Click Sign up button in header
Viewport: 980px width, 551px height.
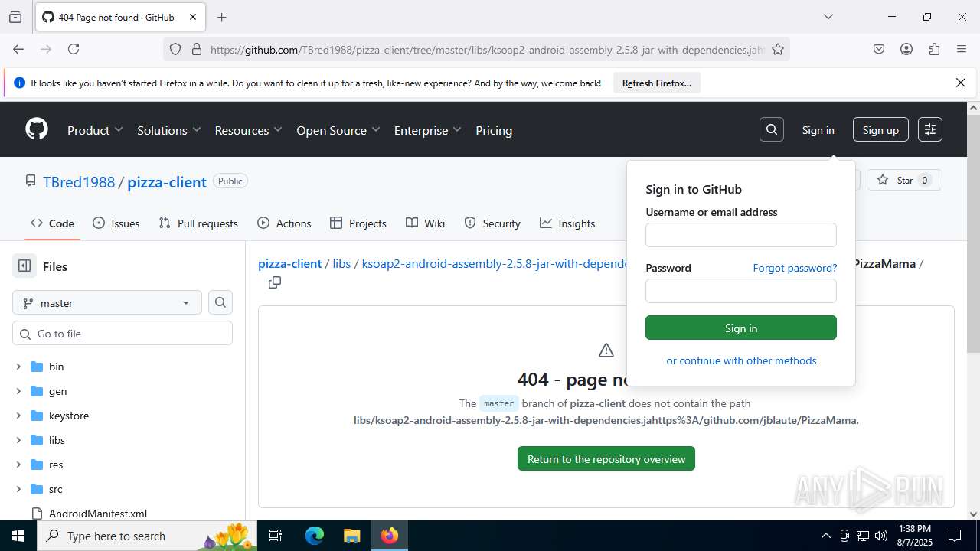880,129
